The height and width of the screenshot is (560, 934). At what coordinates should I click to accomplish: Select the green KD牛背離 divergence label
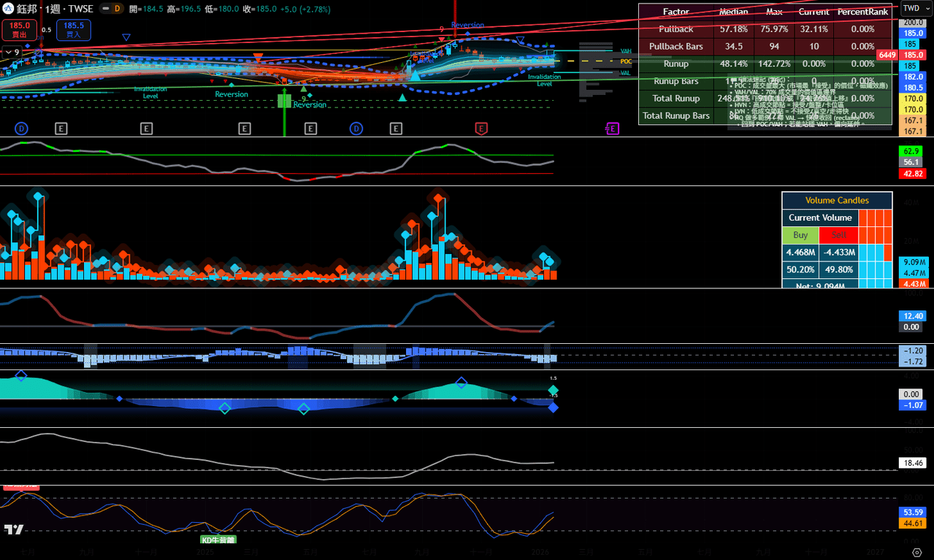tap(218, 540)
